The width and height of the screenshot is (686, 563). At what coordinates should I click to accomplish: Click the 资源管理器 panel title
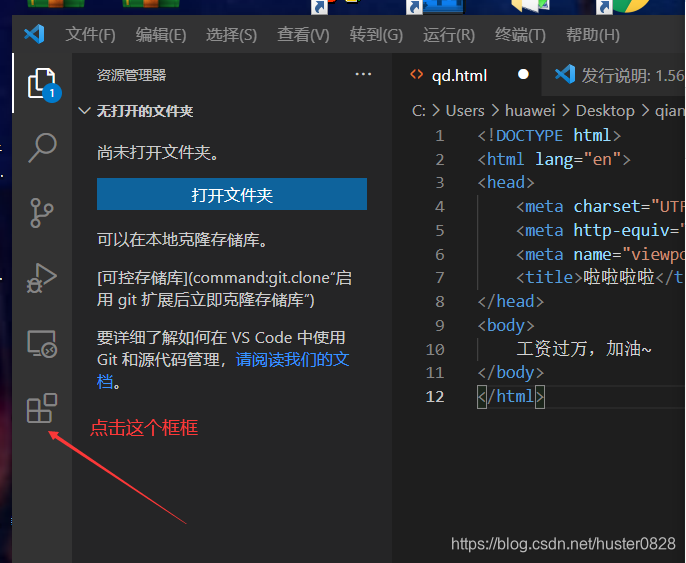[131, 75]
